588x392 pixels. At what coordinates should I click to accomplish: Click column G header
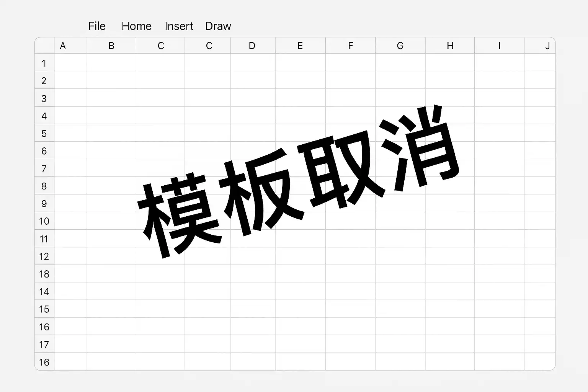click(400, 46)
